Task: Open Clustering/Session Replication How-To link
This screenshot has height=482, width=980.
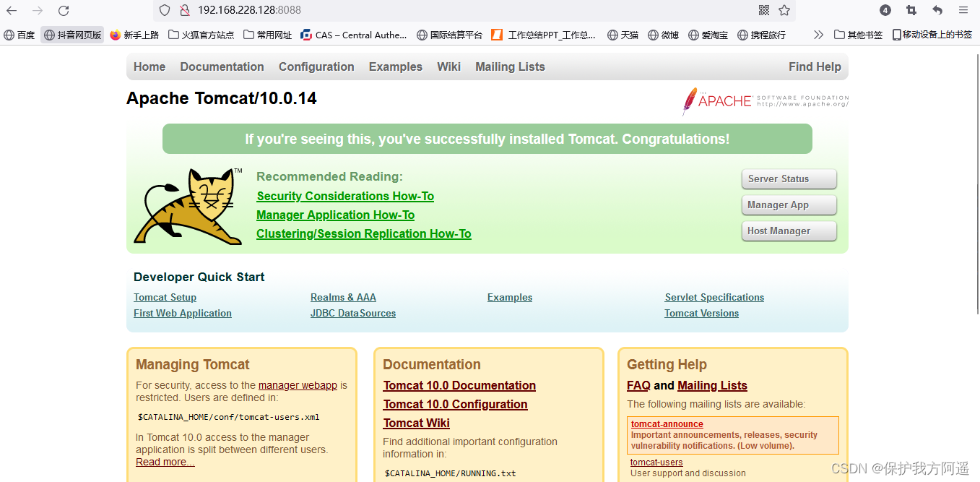Action: click(x=364, y=233)
